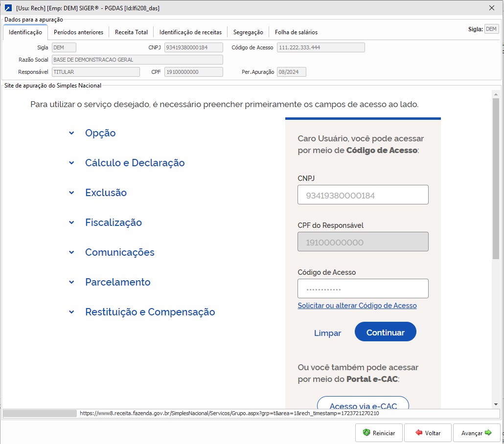Select the Segregação tab
The height and width of the screenshot is (444, 504).
248,32
